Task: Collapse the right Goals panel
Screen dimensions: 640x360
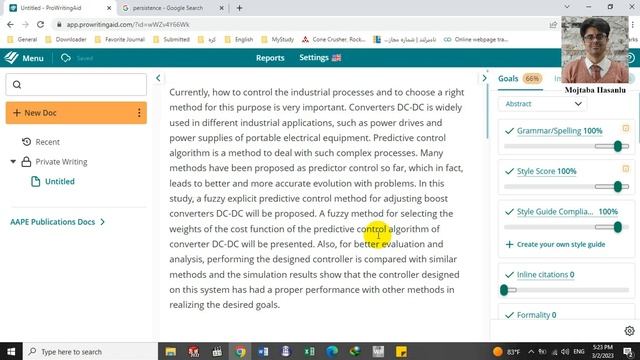Action: [484, 78]
